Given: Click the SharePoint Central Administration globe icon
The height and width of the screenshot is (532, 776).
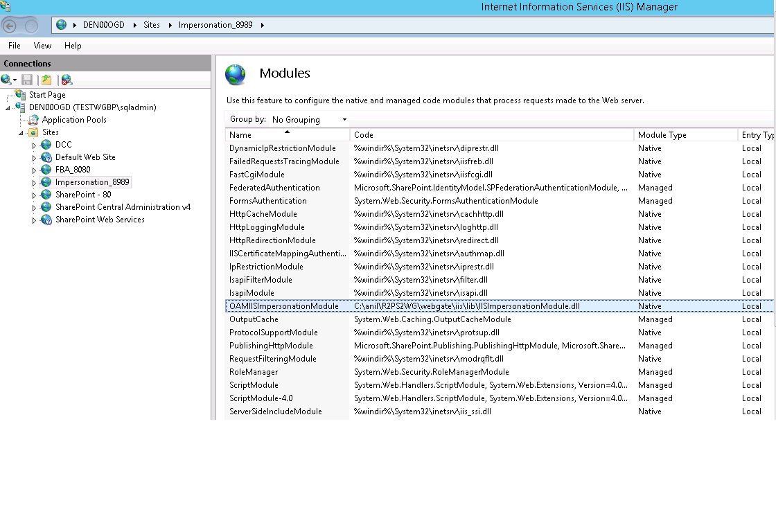Looking at the screenshot, I should click(46, 207).
